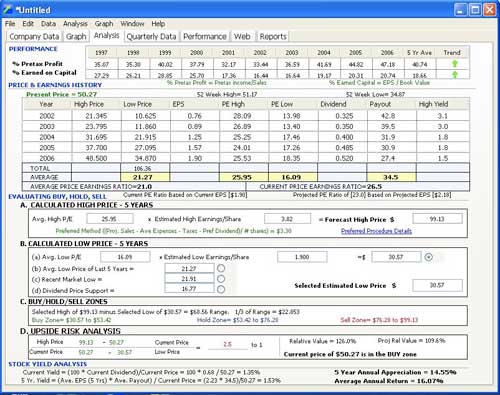Click the Recent Market Low field 21.91

(x=189, y=279)
